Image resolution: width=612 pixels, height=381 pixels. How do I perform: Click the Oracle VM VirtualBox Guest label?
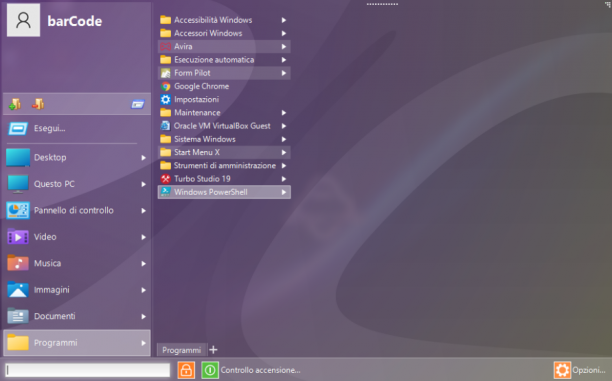click(222, 126)
